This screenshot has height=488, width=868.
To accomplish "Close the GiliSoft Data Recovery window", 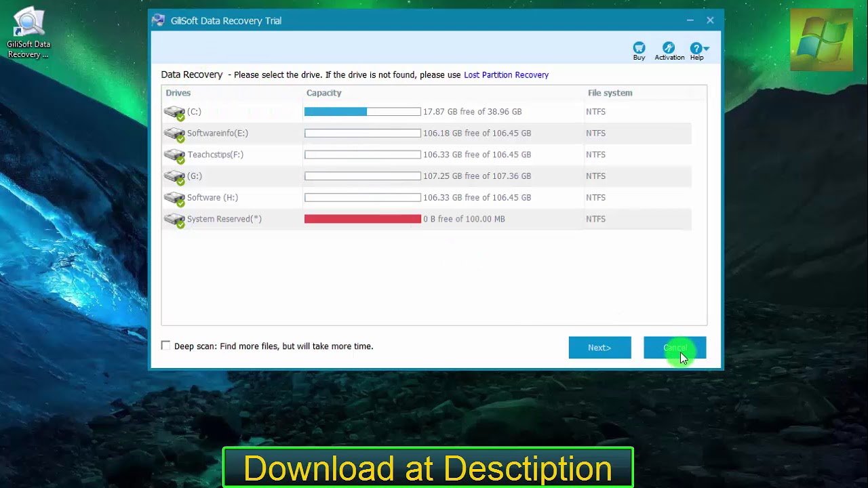I will pos(710,20).
